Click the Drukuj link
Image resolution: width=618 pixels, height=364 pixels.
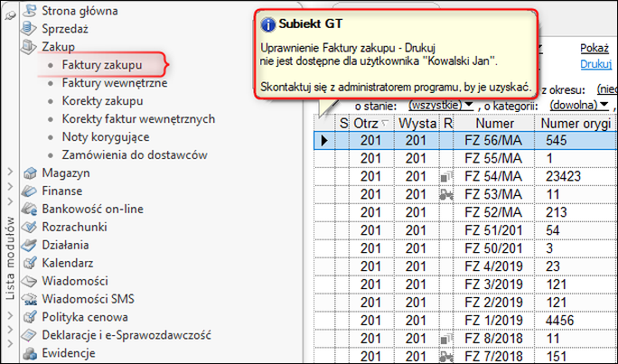point(595,65)
